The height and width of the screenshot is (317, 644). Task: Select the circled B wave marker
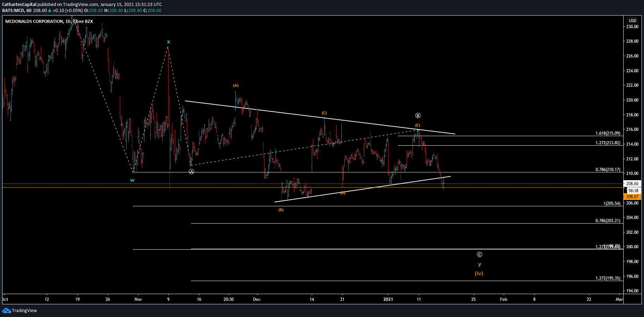tap(418, 116)
